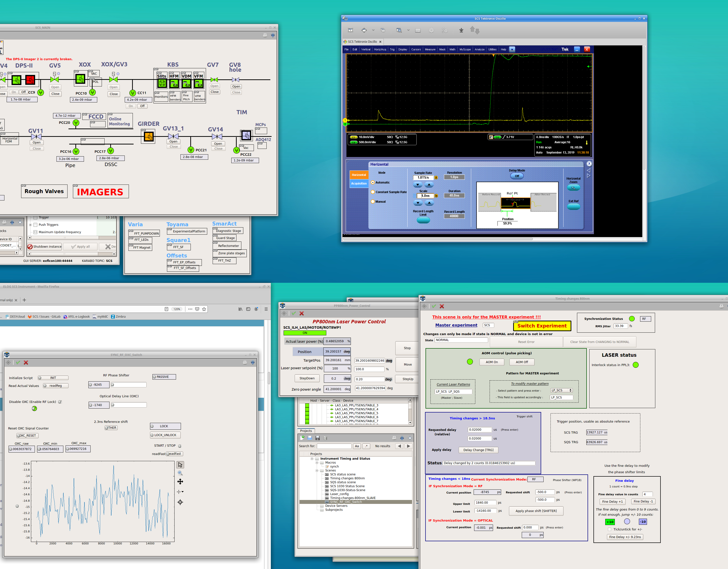Click the Switch Experiment button
Viewport: 728px width, 569px height.
[542, 326]
